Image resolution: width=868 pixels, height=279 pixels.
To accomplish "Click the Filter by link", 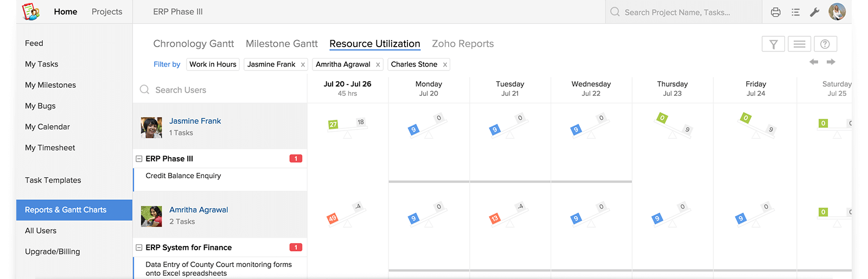I will (167, 64).
